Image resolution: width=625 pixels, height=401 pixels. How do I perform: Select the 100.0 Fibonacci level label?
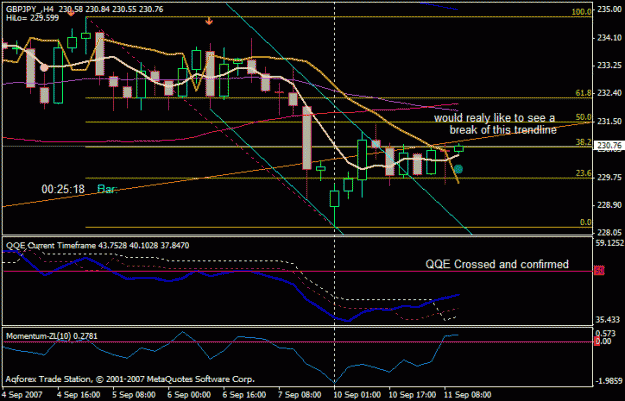581,12
